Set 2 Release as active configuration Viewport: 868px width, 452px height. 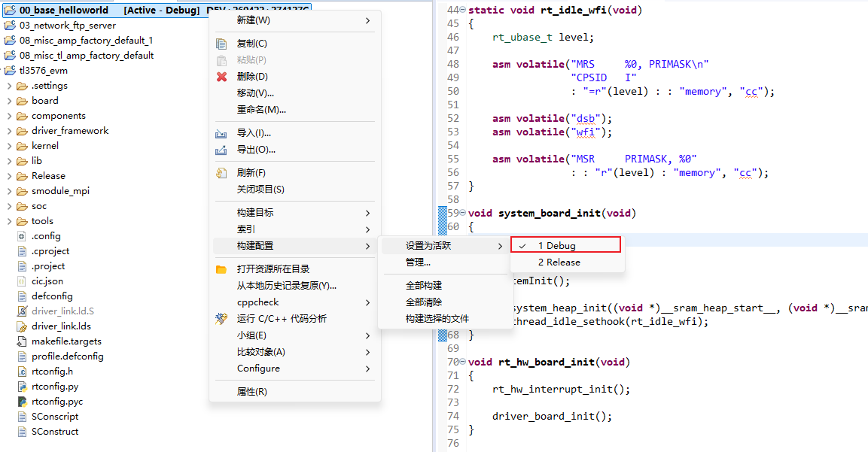568,262
